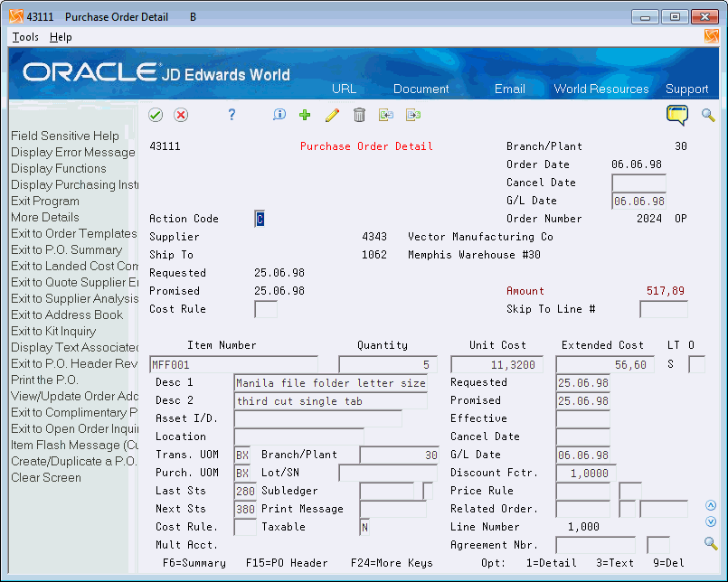Open the World Resources link
The width and height of the screenshot is (728, 582).
(601, 89)
